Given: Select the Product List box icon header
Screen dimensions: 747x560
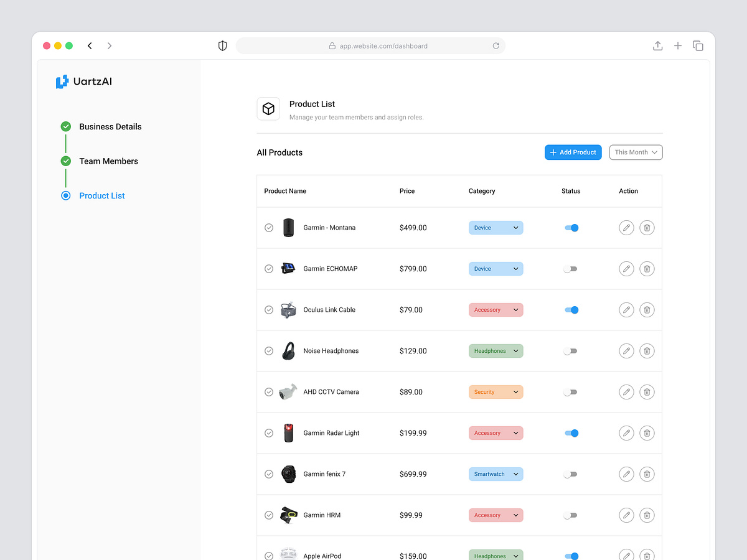Looking at the screenshot, I should (x=268, y=108).
